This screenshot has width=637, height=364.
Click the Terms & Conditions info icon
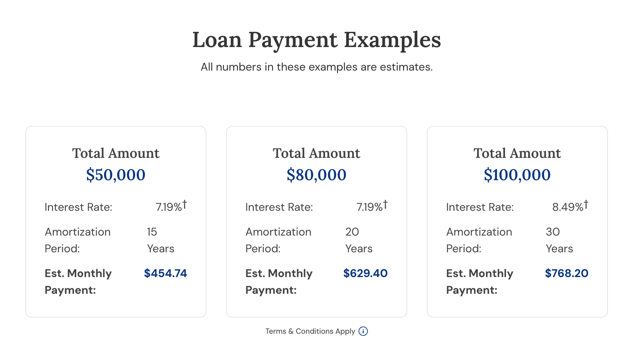coord(363,331)
